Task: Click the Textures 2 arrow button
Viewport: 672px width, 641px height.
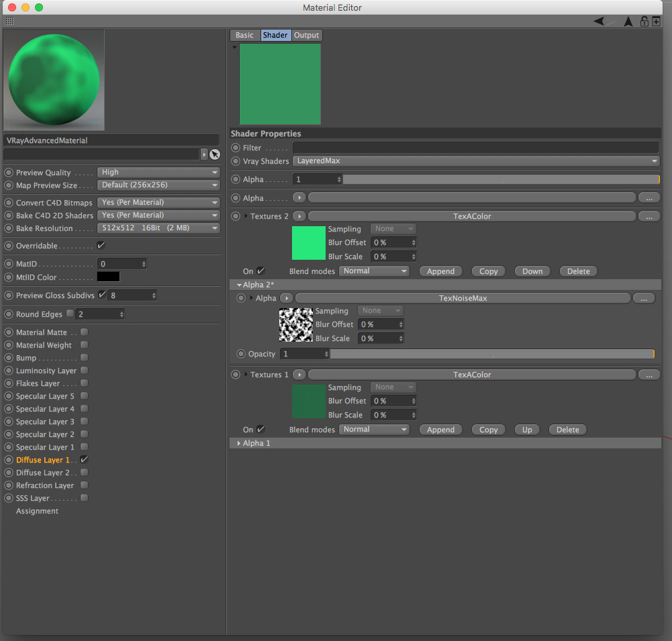Action: [x=299, y=216]
